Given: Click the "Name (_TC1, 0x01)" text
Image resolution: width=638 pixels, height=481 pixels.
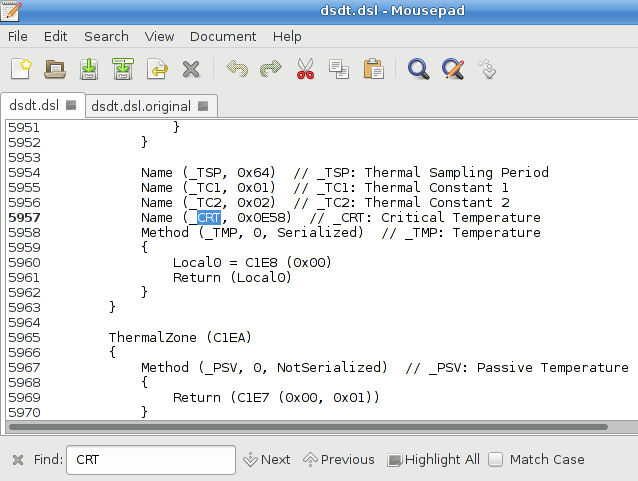Looking at the screenshot, I should tap(208, 188).
